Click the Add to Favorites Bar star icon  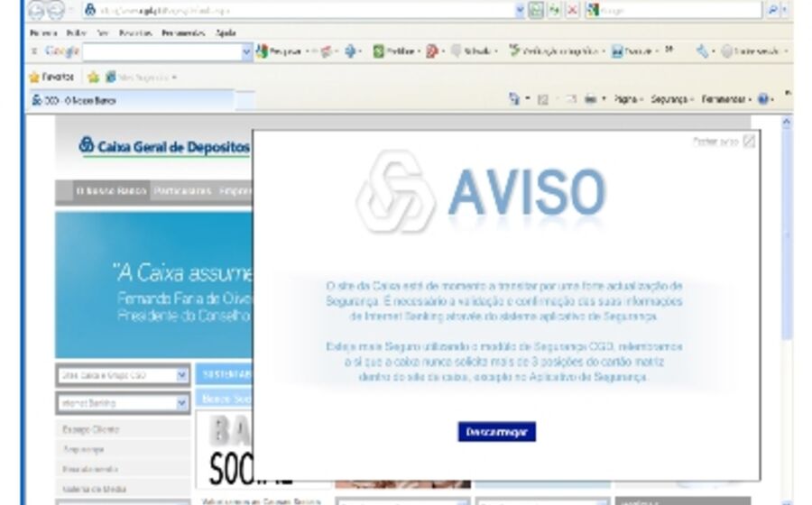(x=93, y=77)
